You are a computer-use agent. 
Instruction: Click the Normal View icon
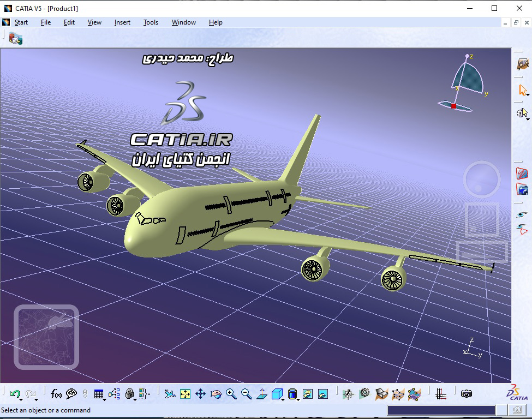[261, 394]
